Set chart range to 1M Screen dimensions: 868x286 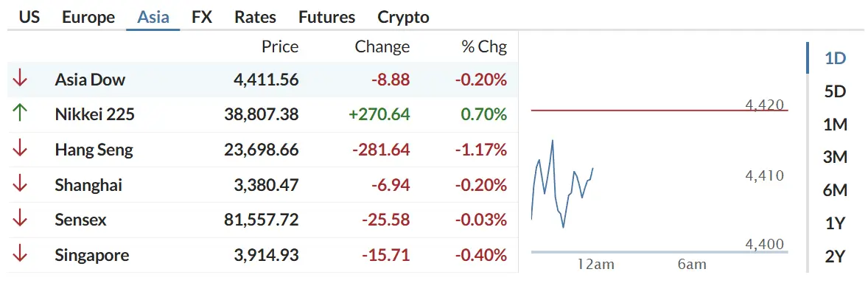(836, 125)
